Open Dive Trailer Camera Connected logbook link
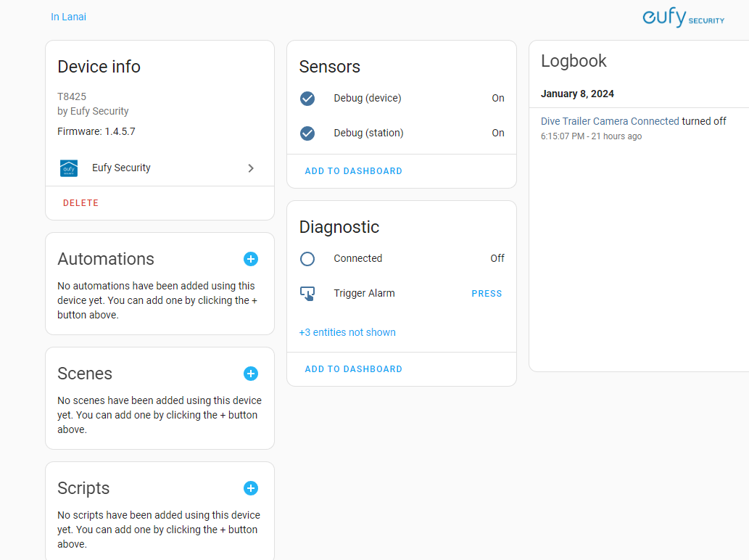Screen dimensions: 749x560 (610, 121)
